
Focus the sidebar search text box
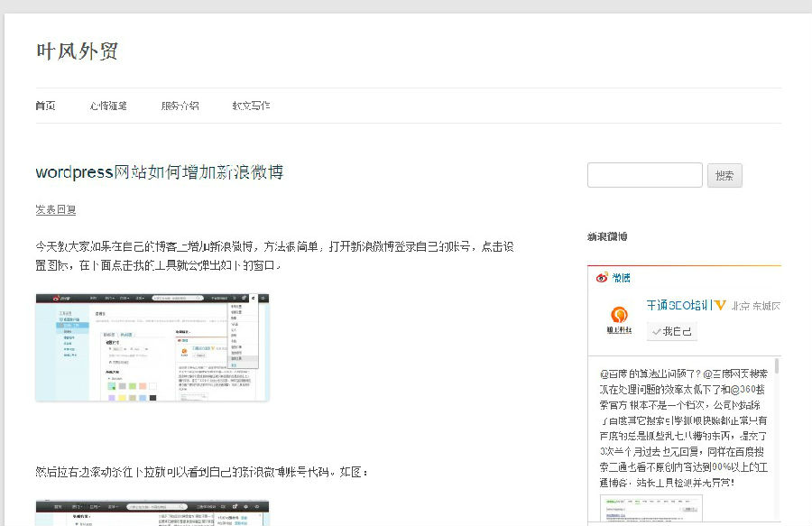644,175
